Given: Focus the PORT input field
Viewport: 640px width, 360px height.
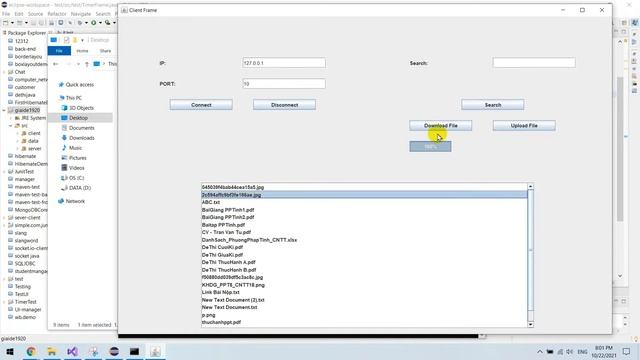Looking at the screenshot, I should pos(284,84).
